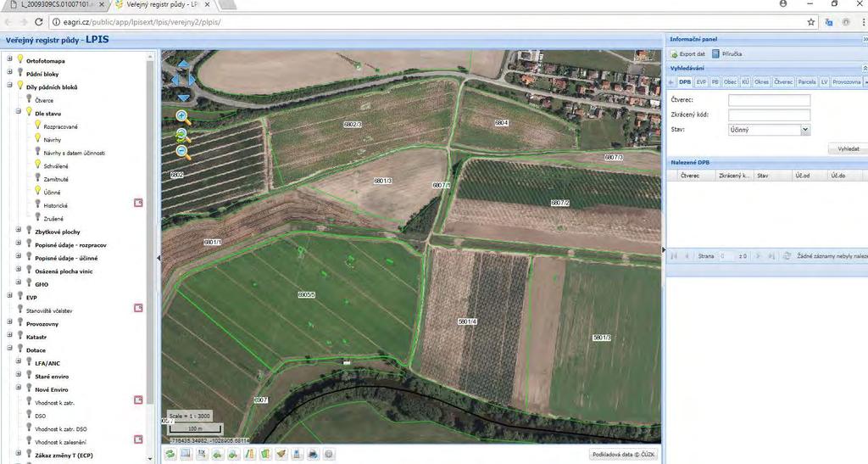The image size is (868, 464).
Task: Toggle the Zamítnuté layer bulb
Action: [37, 177]
